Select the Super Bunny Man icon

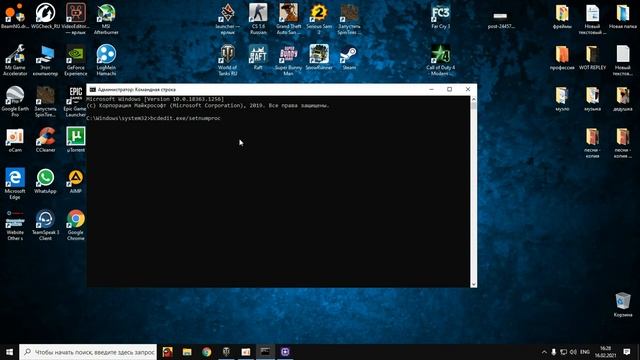point(289,60)
